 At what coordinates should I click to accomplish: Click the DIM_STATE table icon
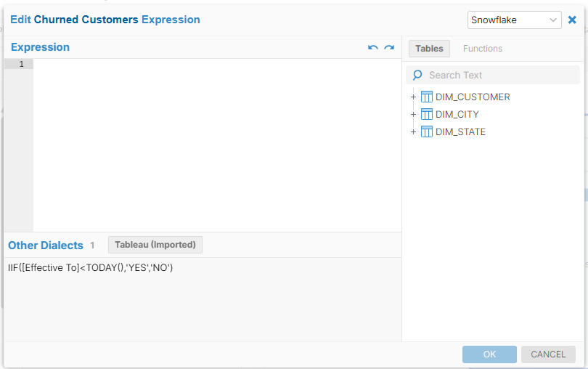[427, 131]
